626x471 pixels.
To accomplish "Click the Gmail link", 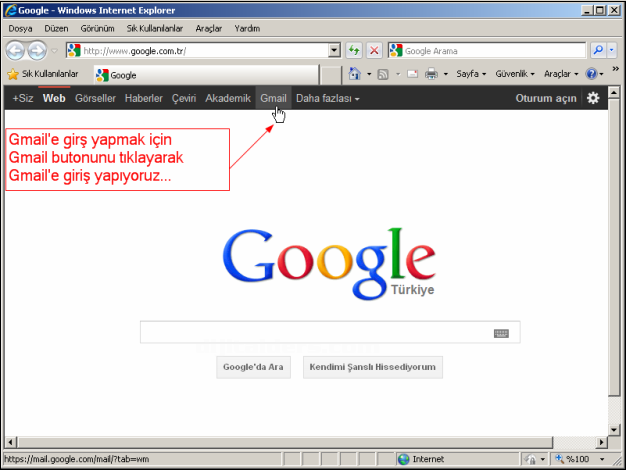I will click(x=273, y=98).
